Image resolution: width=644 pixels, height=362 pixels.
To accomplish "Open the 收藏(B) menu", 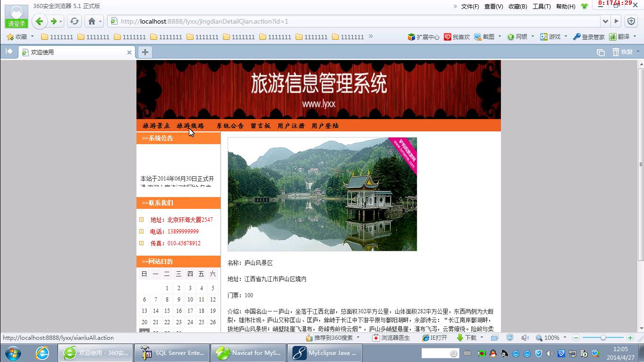I will coord(517,6).
